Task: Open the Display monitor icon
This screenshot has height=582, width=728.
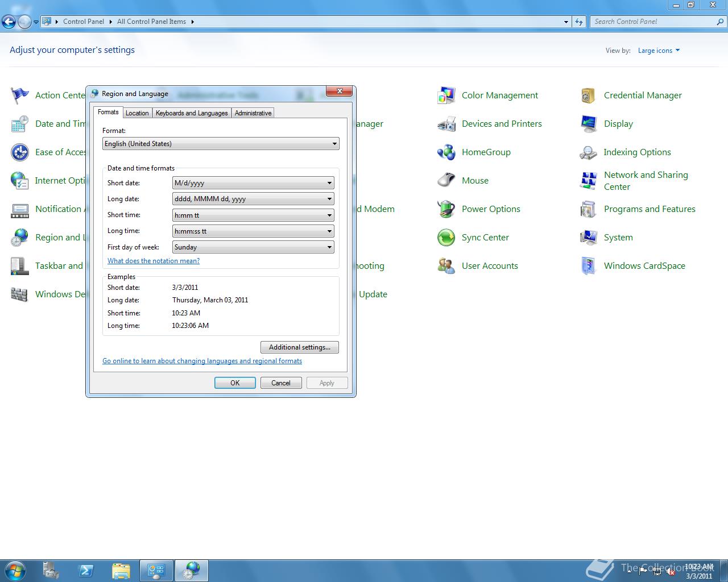Action: [x=589, y=124]
